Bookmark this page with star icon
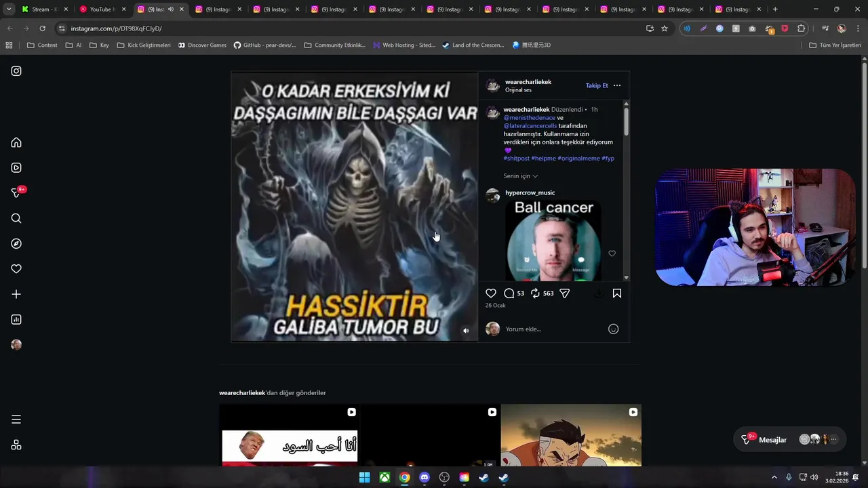The image size is (868, 488). (x=665, y=28)
